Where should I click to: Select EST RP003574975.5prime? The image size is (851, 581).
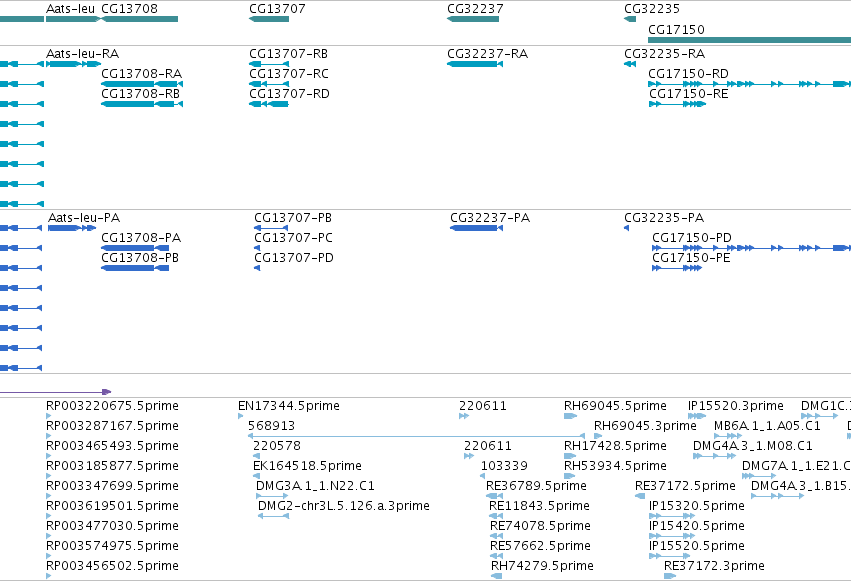49,556
